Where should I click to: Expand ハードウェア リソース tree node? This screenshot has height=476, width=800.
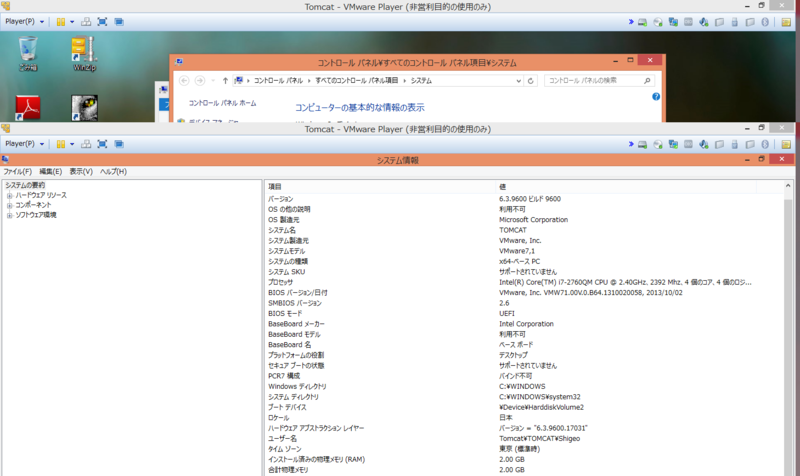point(10,196)
